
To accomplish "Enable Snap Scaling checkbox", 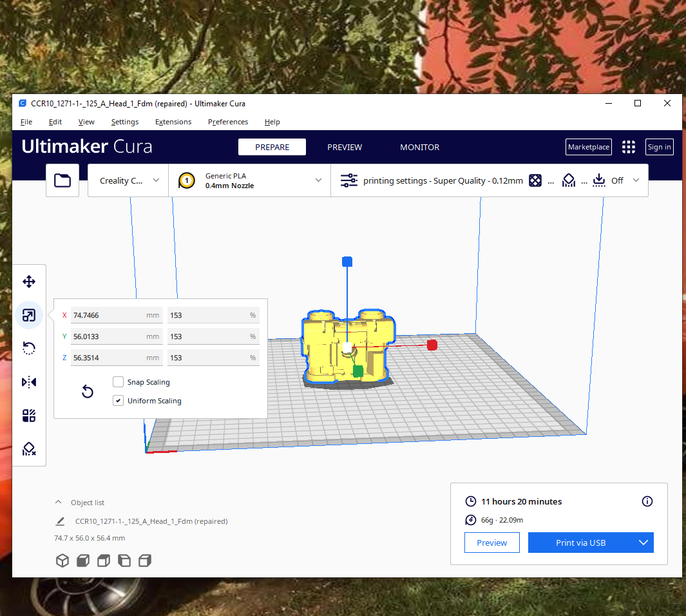I will (x=118, y=382).
